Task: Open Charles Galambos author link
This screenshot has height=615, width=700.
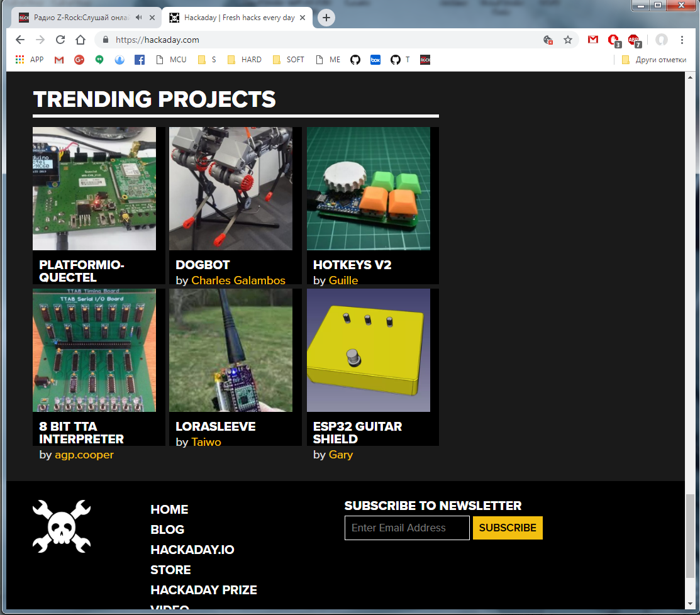Action: (x=238, y=280)
